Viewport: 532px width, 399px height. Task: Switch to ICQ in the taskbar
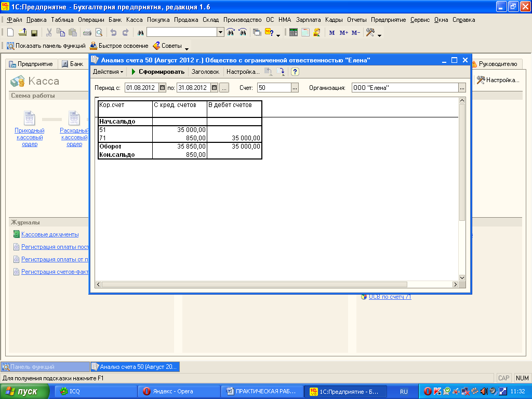(x=95, y=392)
